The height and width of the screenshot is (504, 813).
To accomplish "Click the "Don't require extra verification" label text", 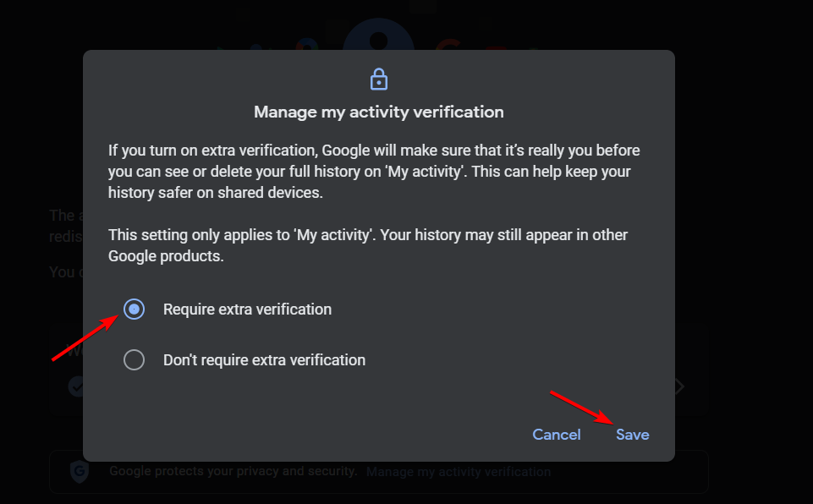I will point(264,360).
